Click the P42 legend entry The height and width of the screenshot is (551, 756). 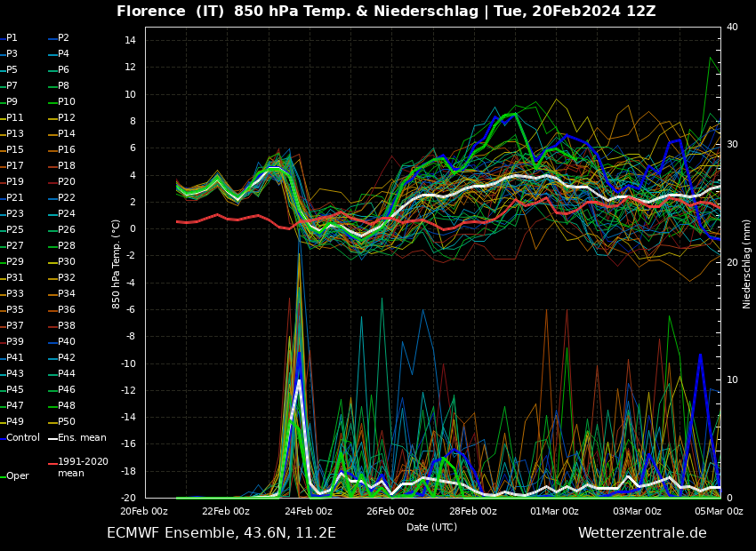(x=61, y=357)
